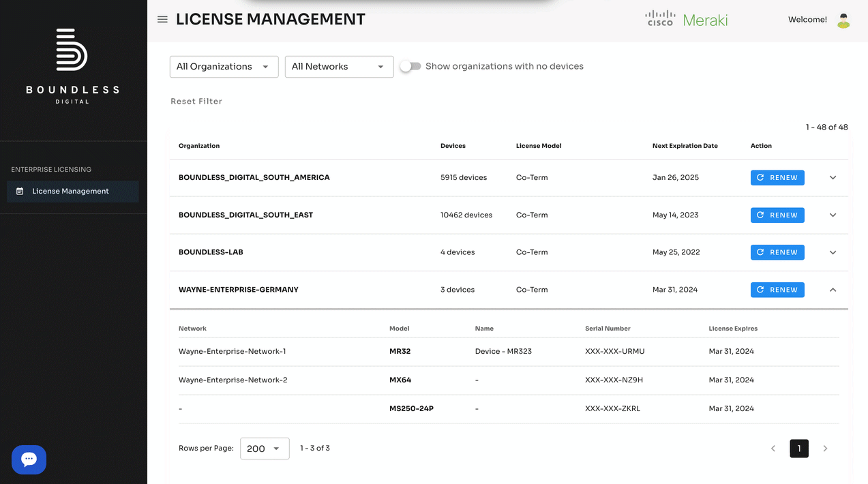Viewport: 868px width, 484px height.
Task: Click the next page arrow in pagination
Action: click(825, 449)
